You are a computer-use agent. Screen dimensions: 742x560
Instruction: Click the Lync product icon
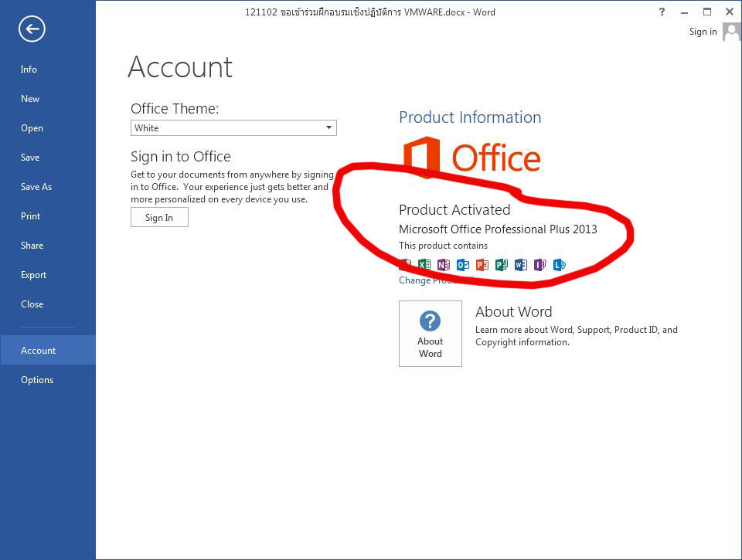tap(560, 264)
